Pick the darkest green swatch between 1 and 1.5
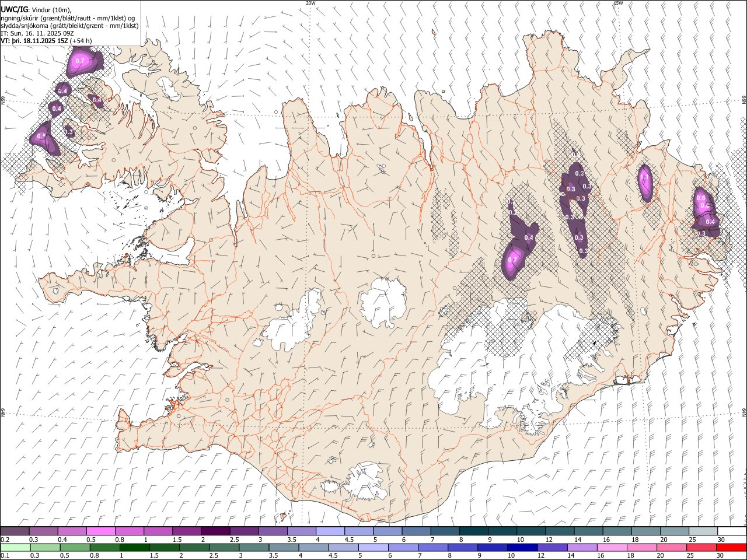This screenshot has width=747, height=560. pyautogui.click(x=135, y=548)
